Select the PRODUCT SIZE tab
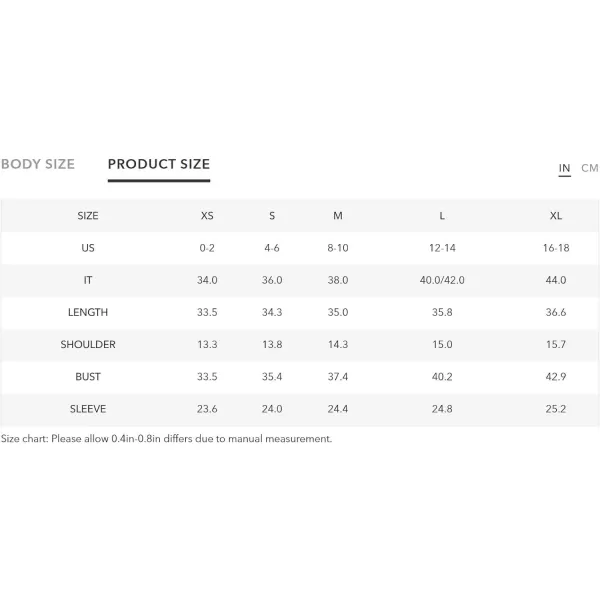The height and width of the screenshot is (600, 600). (159, 164)
